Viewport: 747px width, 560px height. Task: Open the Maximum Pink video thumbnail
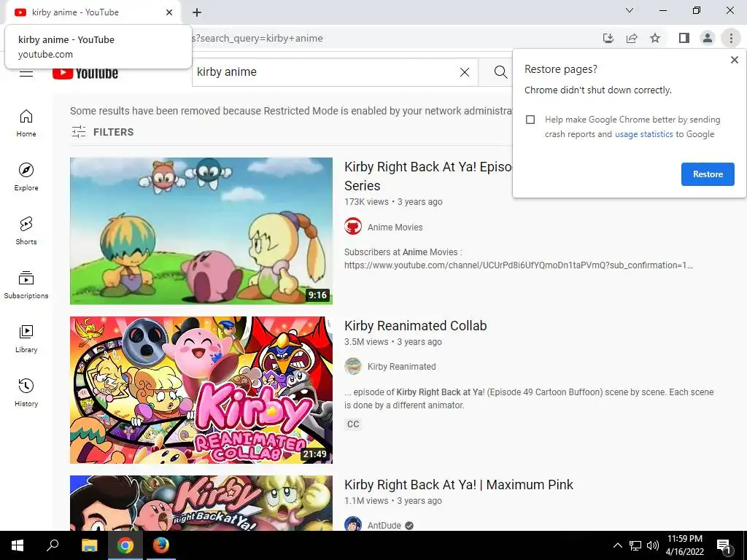tap(201, 503)
